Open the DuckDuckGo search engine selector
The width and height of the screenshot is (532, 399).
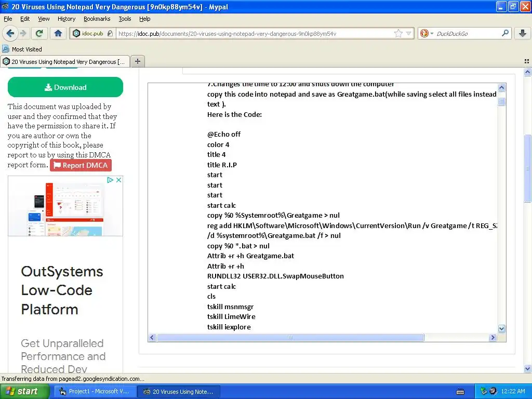[427, 33]
